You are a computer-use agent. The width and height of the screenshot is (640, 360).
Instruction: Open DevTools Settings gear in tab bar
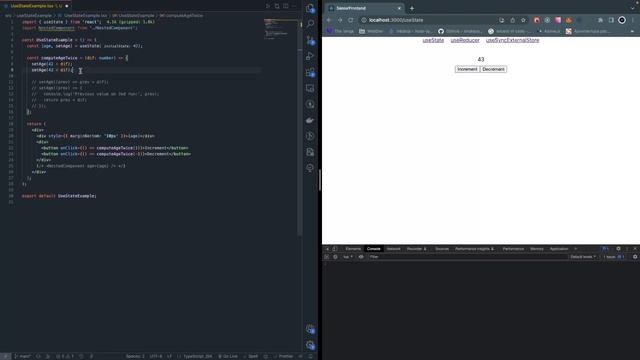tap(618, 249)
